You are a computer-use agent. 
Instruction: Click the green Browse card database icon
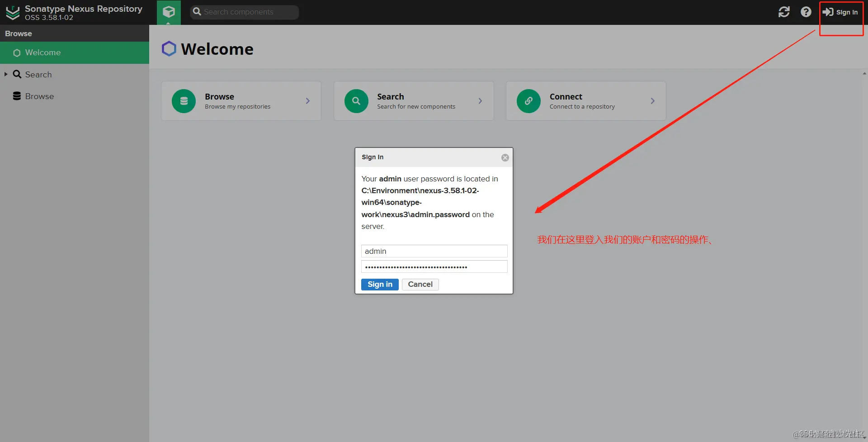[x=184, y=101]
